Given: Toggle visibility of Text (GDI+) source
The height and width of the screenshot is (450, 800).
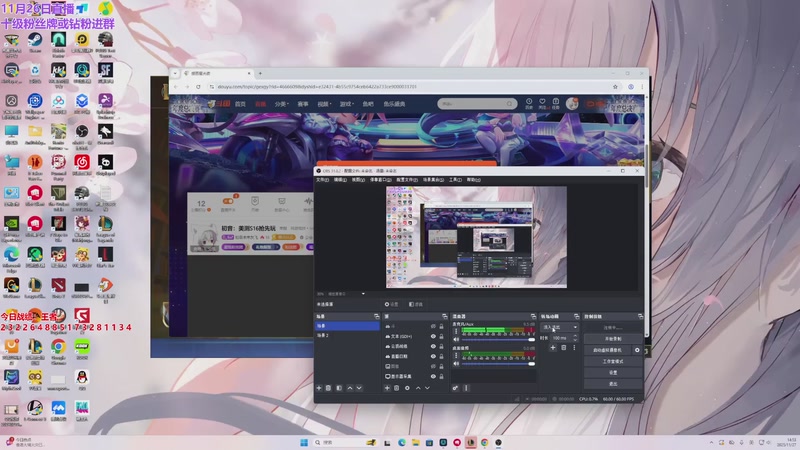Looking at the screenshot, I should coord(433,337).
